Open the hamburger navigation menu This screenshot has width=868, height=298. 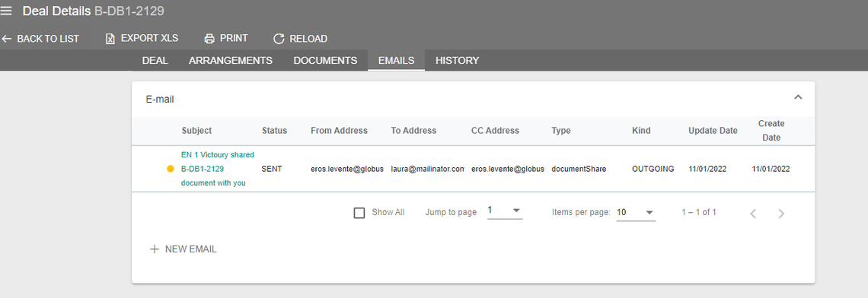(x=6, y=11)
